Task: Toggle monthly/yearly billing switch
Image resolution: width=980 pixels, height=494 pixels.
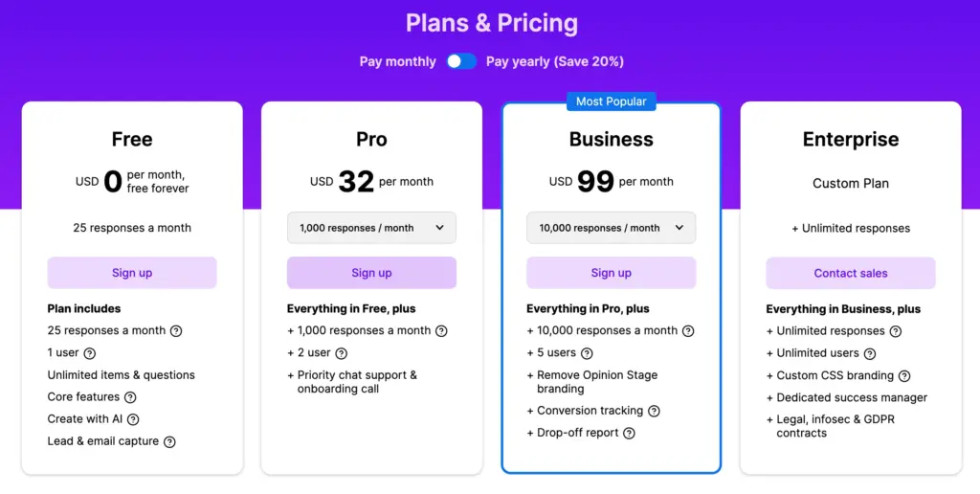Action: coord(461,61)
